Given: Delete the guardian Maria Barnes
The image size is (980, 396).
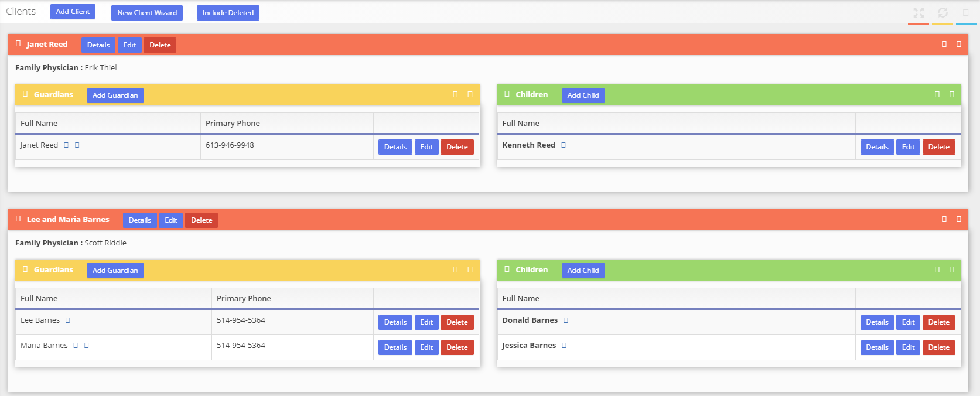Looking at the screenshot, I should (457, 347).
